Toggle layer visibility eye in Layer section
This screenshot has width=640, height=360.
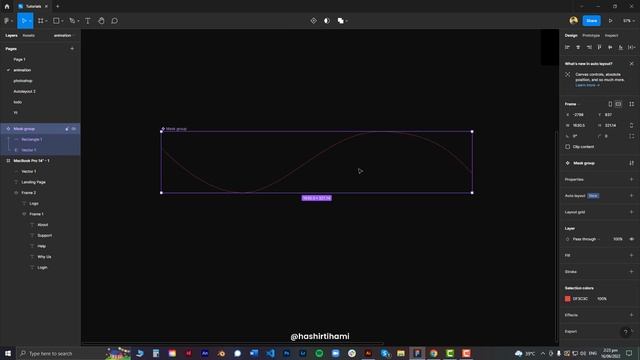(x=632, y=239)
